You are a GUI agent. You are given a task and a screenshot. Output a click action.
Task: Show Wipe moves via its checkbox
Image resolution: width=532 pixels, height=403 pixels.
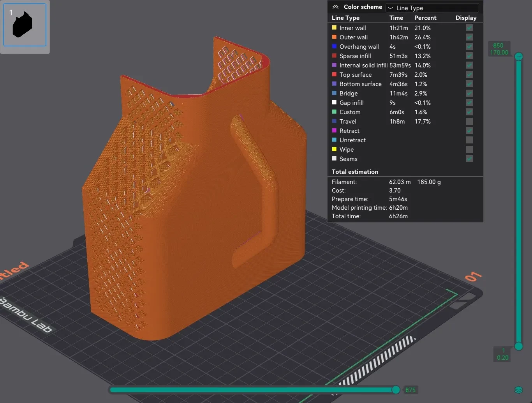pos(469,149)
